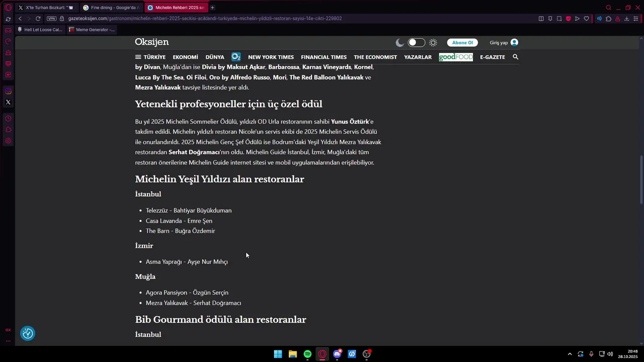This screenshot has width=644, height=362.
Task: Click the sun light mode icon
Action: 433,43
